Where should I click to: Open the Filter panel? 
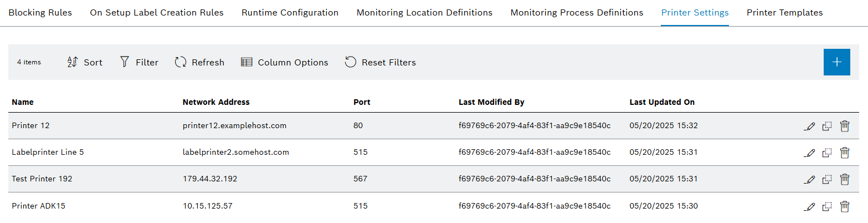pos(139,62)
